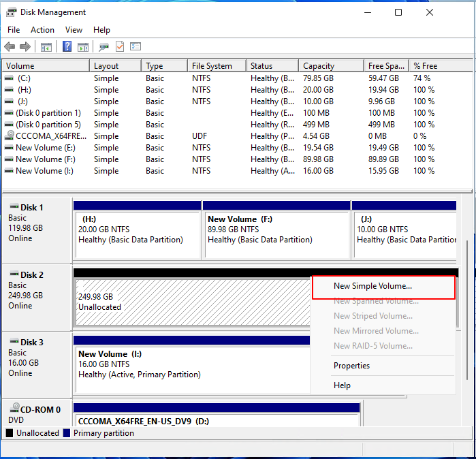476x459 pixels.
Task: Open Help via blue question mark icon
Action: (x=67, y=47)
